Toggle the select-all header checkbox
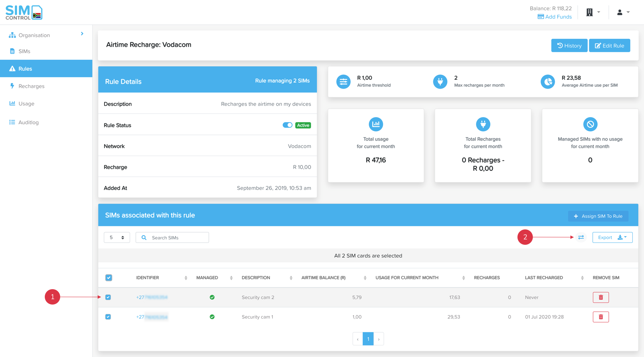Image resolution: width=644 pixels, height=357 pixels. [x=109, y=278]
